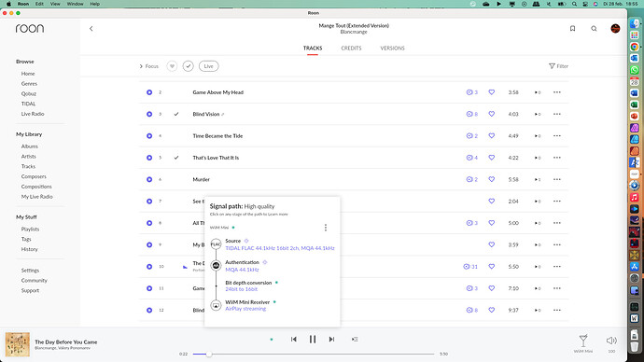644x362 pixels.
Task: Click the Source FLAC stage icon
Action: 216,244
